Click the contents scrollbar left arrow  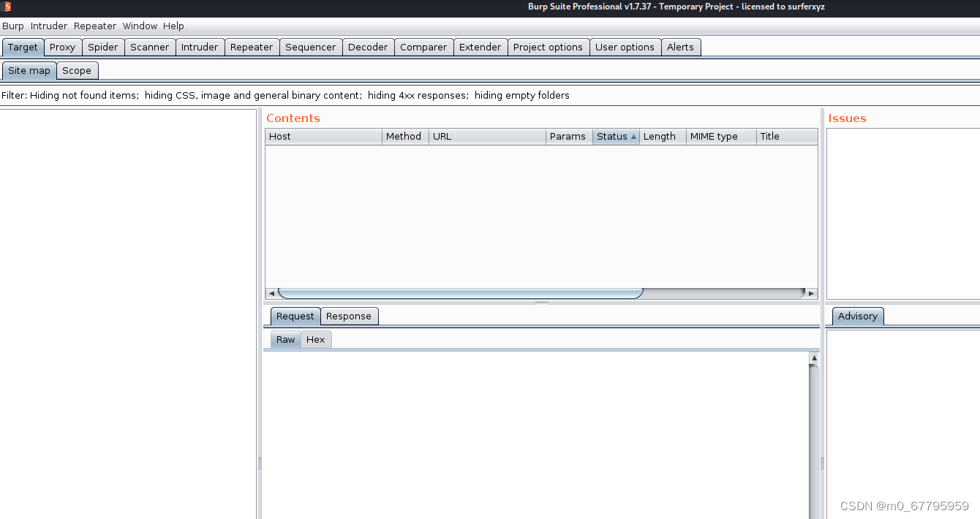point(271,293)
